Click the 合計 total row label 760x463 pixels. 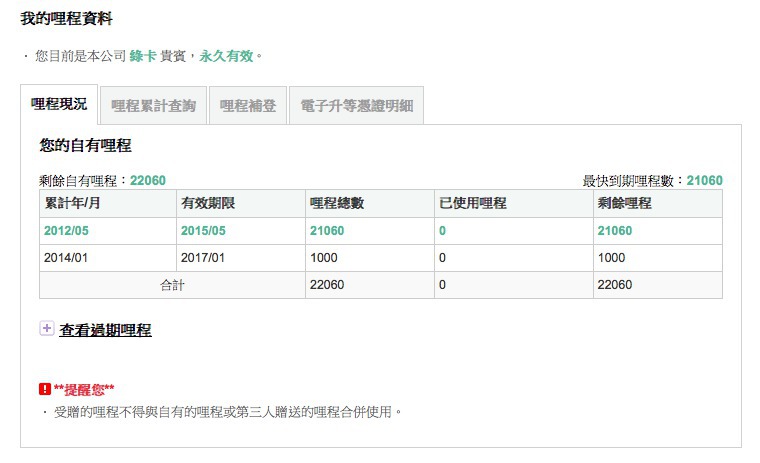pyautogui.click(x=172, y=284)
